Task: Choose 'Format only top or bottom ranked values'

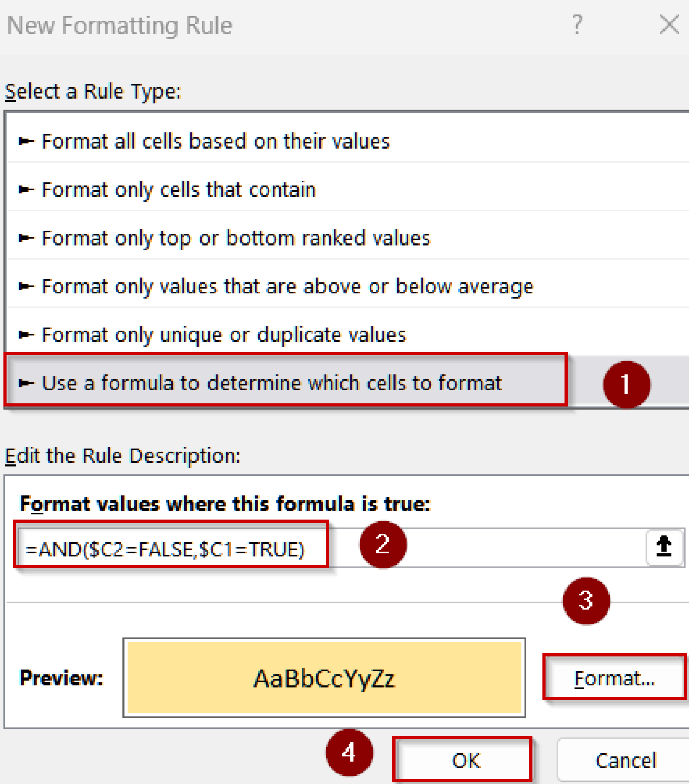Action: (236, 238)
